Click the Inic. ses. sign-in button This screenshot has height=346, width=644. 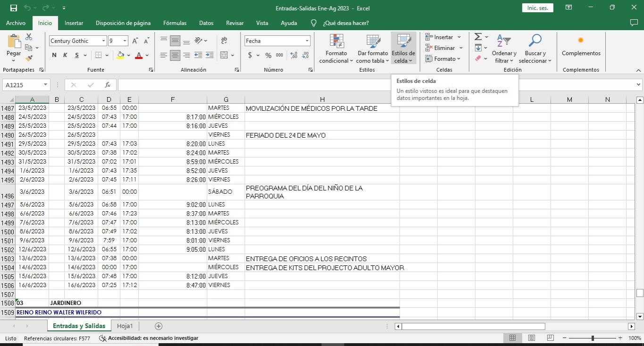(x=537, y=8)
